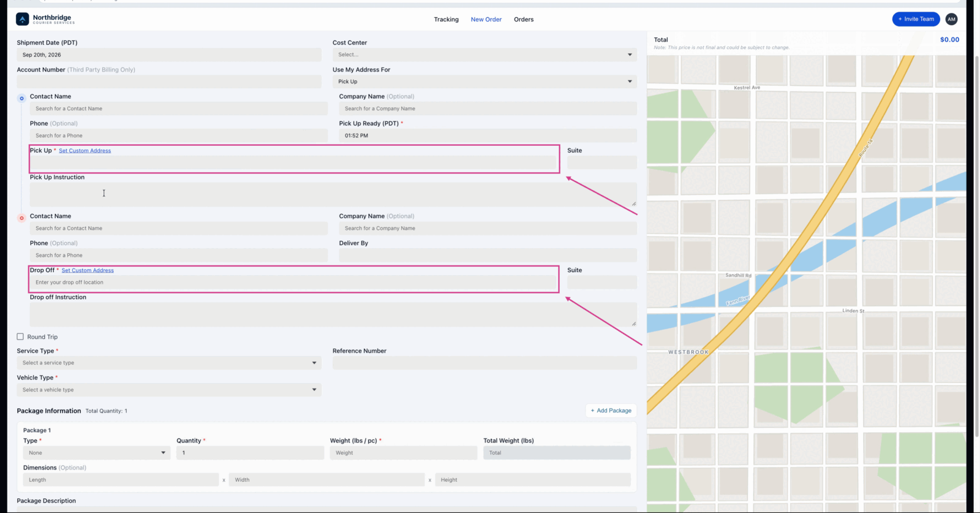Click Set Custom Address for Drop Off
This screenshot has width=980, height=513.
88,270
